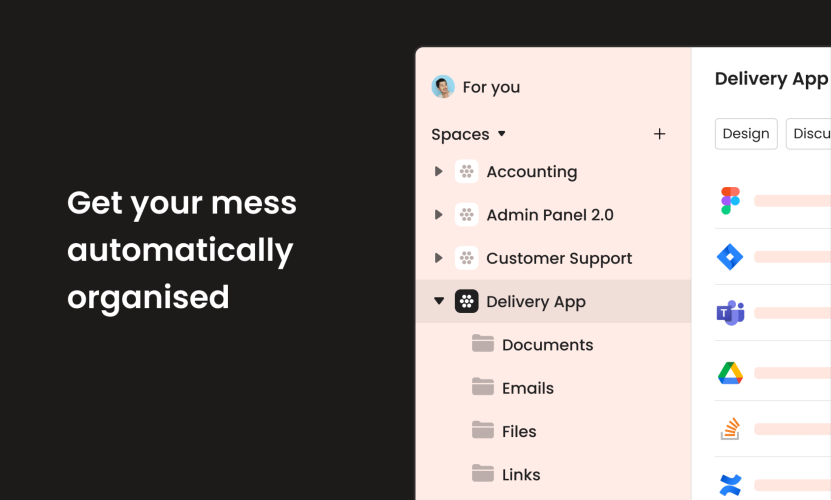Image resolution: width=831 pixels, height=500 pixels.
Task: Click the Figma icon in the list
Action: [730, 200]
